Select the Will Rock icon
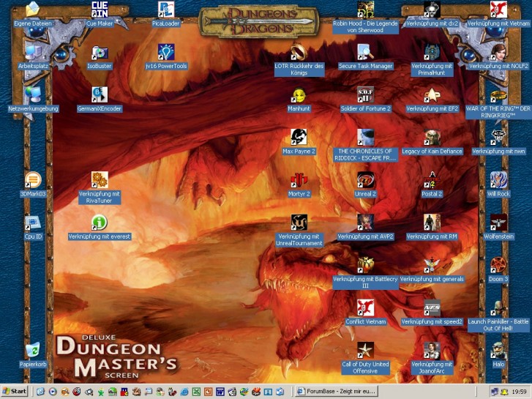 click(498, 180)
